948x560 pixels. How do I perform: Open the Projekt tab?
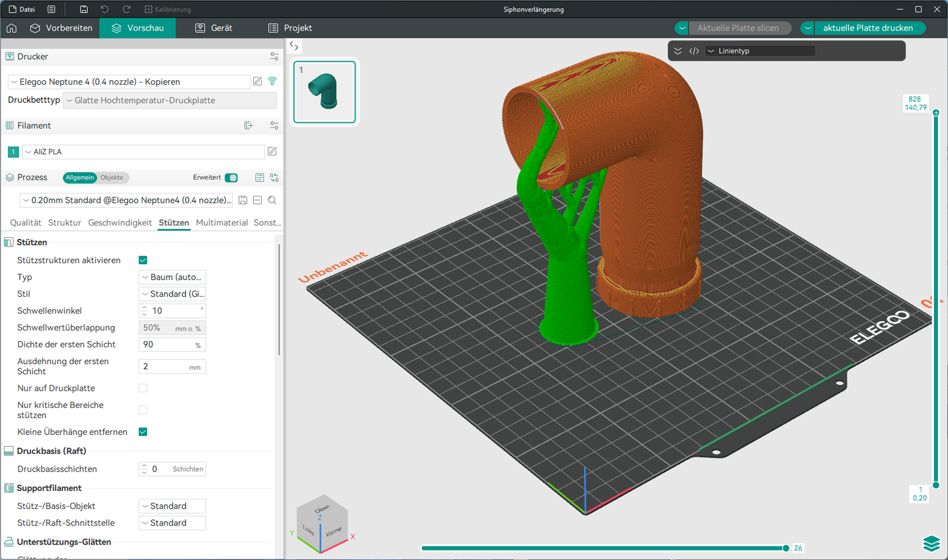click(290, 28)
